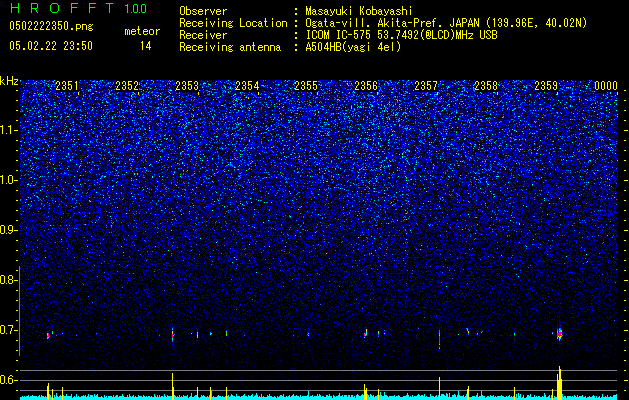
Task: Click the 2359 time marker
Action: pos(546,86)
